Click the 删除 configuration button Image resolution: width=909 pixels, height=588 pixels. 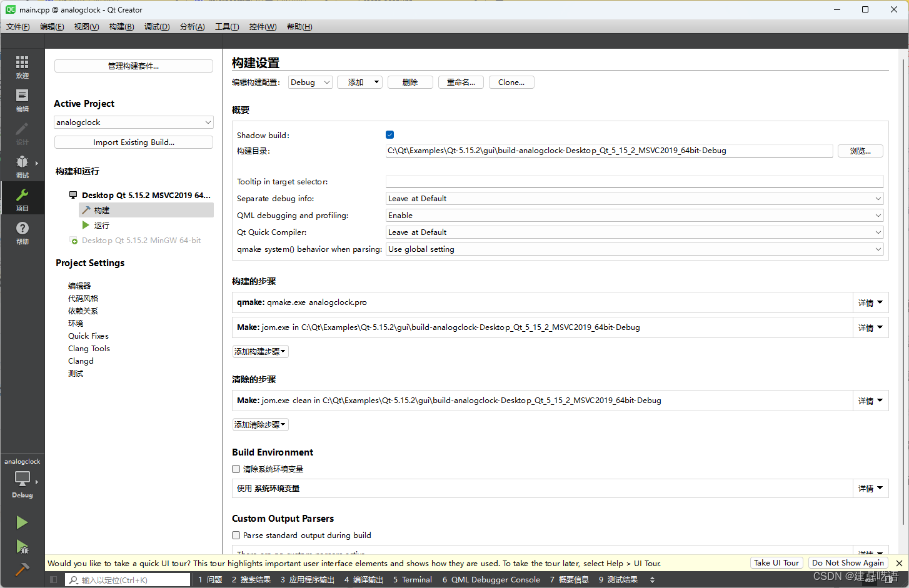(410, 82)
